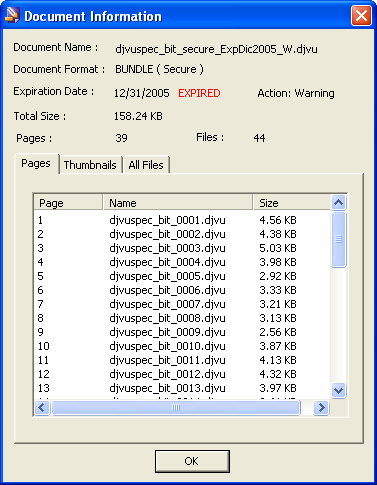Click the files count value 44

pos(259,138)
